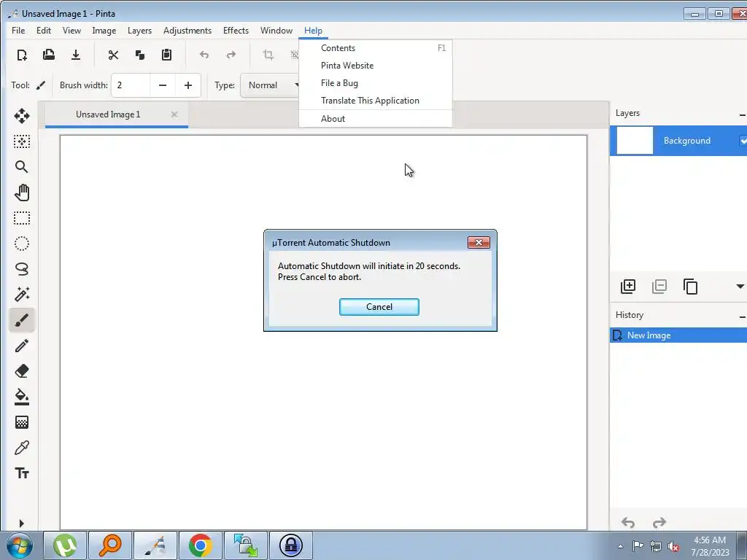The height and width of the screenshot is (560, 747).
Task: Select the Paintbrush tool
Action: (21, 320)
